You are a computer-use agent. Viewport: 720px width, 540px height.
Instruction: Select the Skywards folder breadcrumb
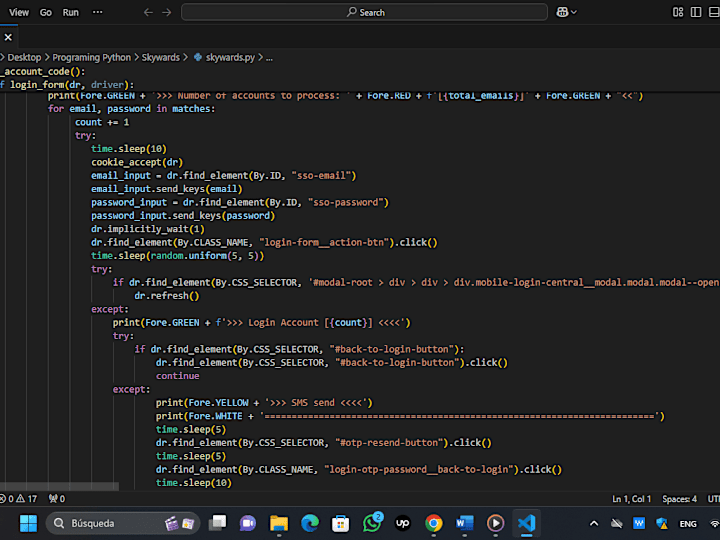point(160,57)
